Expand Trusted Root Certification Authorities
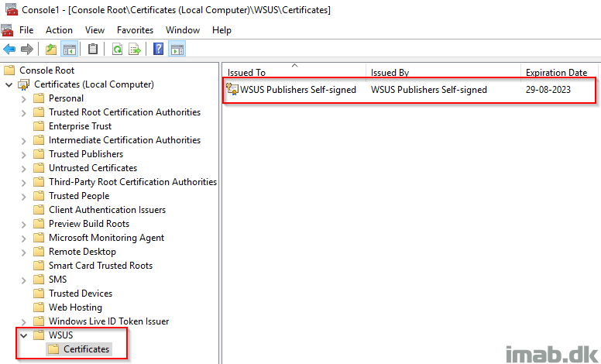This screenshot has width=601, height=364. (24, 113)
